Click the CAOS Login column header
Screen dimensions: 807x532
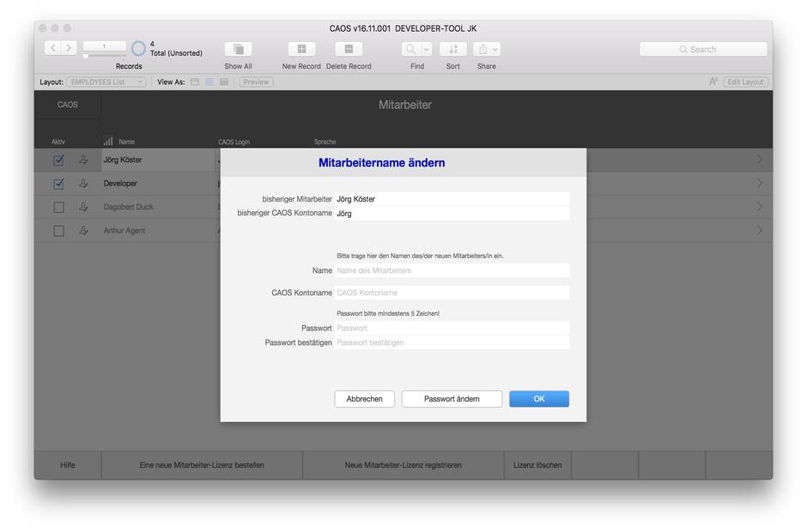234,142
